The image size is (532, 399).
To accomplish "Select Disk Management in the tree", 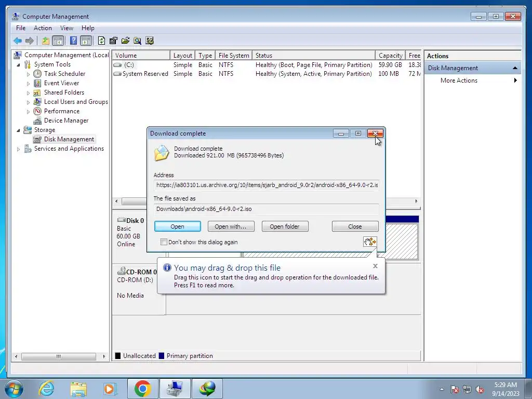I will 69,139.
